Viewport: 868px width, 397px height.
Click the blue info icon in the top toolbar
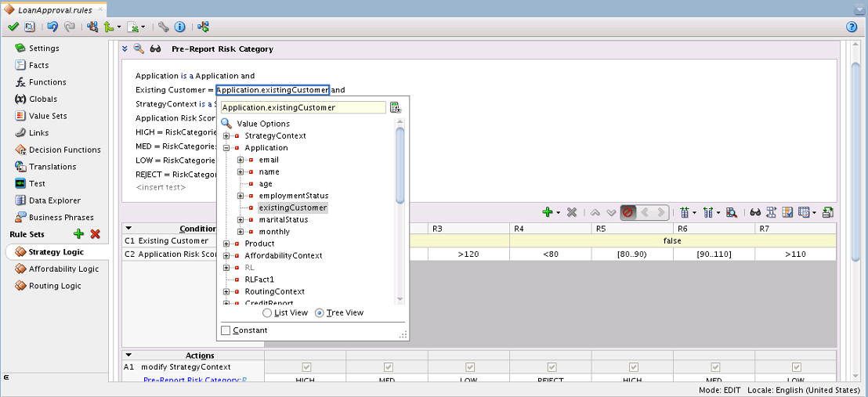coord(179,27)
